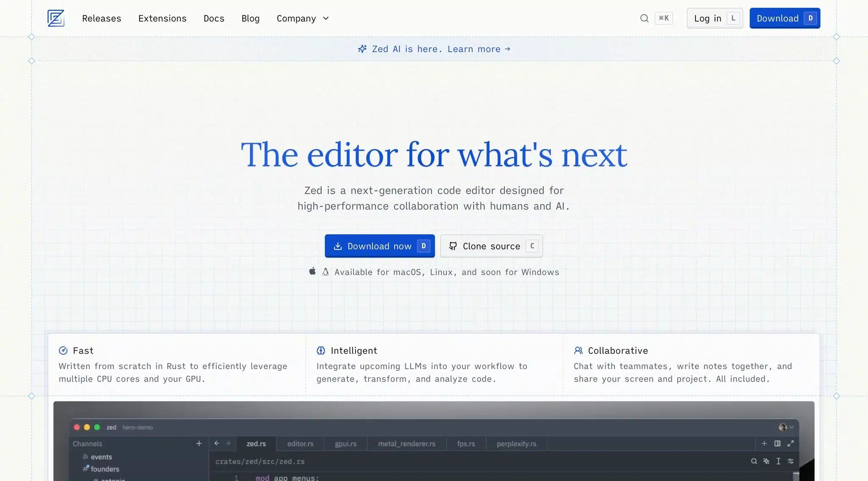Viewport: 868px width, 481px height.
Task: Click the ⌘K search shortcut badge
Action: point(664,18)
